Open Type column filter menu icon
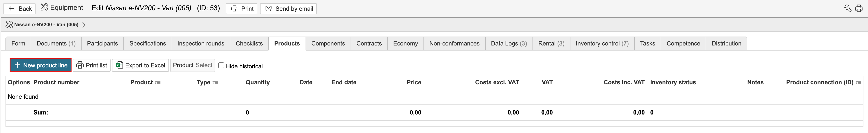 coord(215,82)
